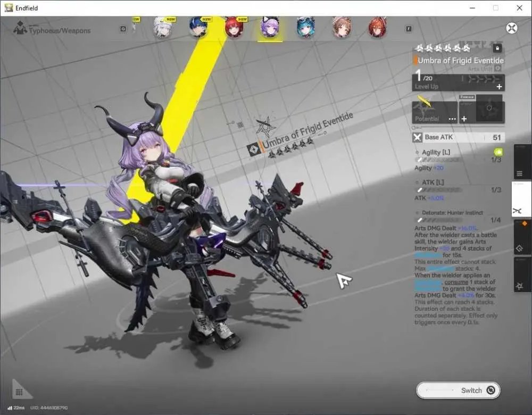Select the cyan-haired operator portrait
This screenshot has height=415, width=532.
point(306,27)
